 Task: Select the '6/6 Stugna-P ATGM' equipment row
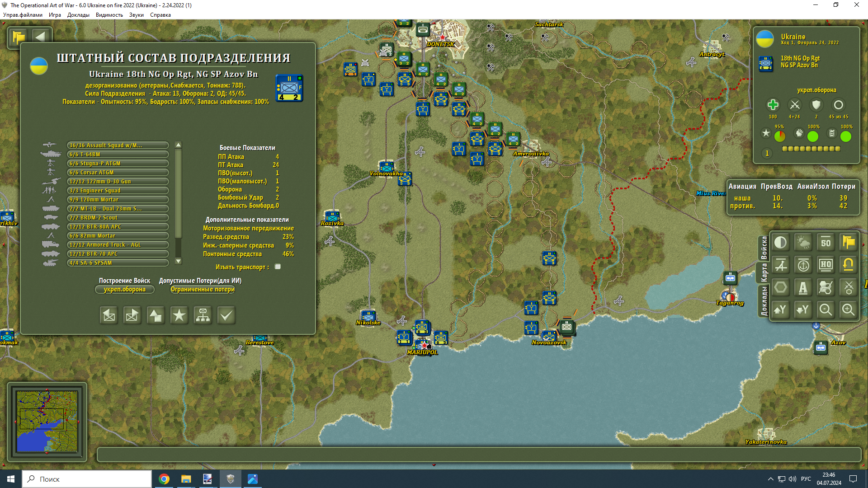click(118, 164)
